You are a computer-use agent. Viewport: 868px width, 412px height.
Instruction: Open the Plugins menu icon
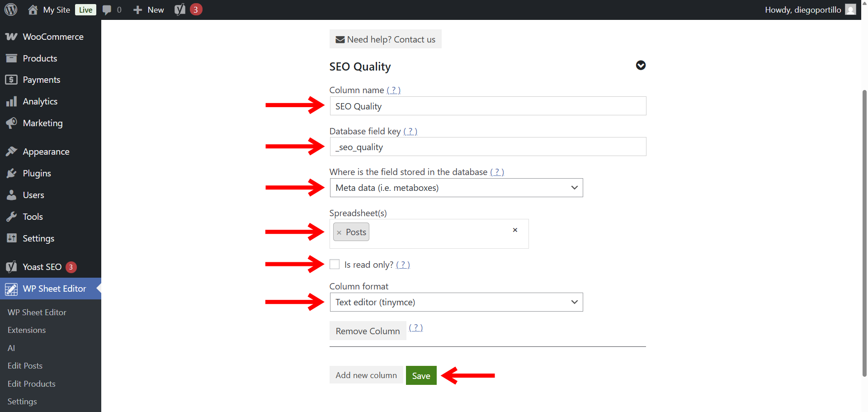(11, 173)
